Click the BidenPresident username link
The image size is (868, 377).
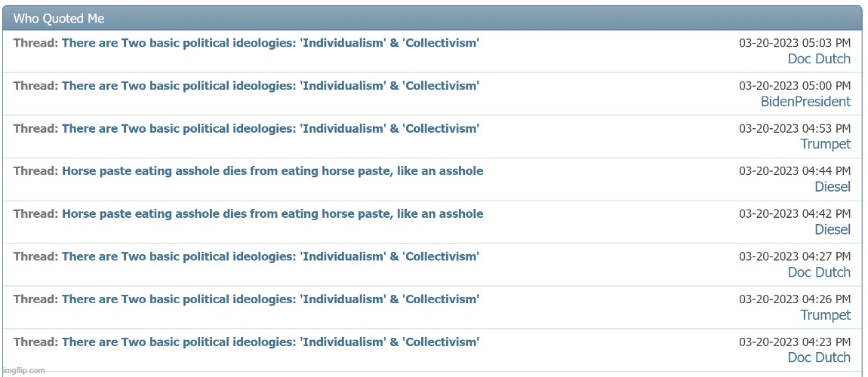[805, 102]
